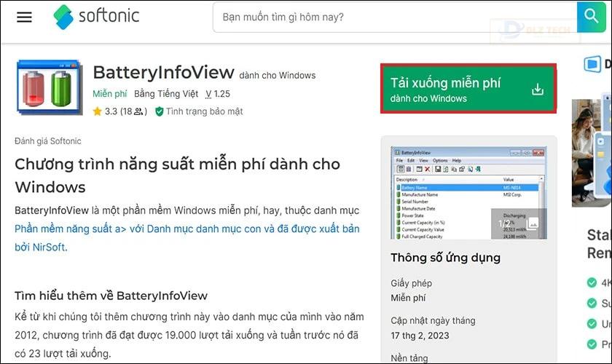Screen dimensions: 612x364
Task: Open the 3.3 (18) user ratings
Action: coord(125,111)
